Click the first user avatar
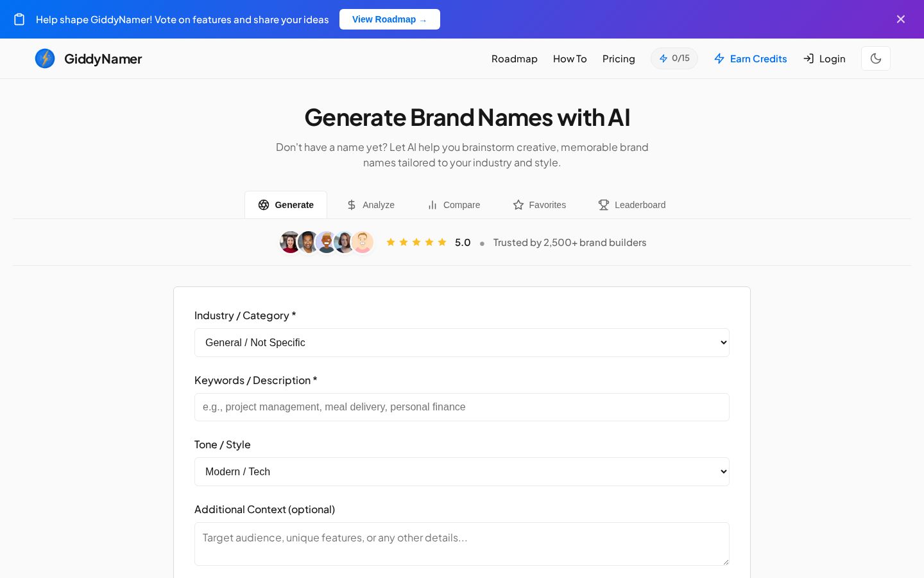The height and width of the screenshot is (578, 924). click(290, 242)
